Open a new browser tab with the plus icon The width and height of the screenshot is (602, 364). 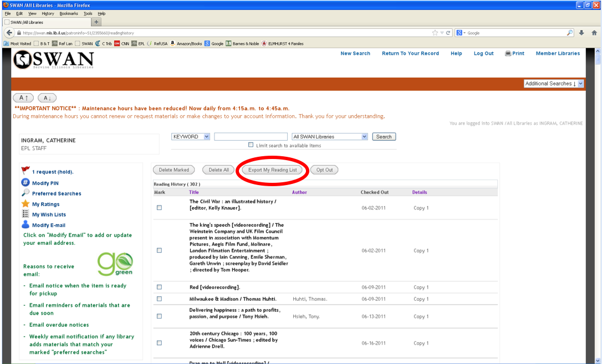pos(96,22)
